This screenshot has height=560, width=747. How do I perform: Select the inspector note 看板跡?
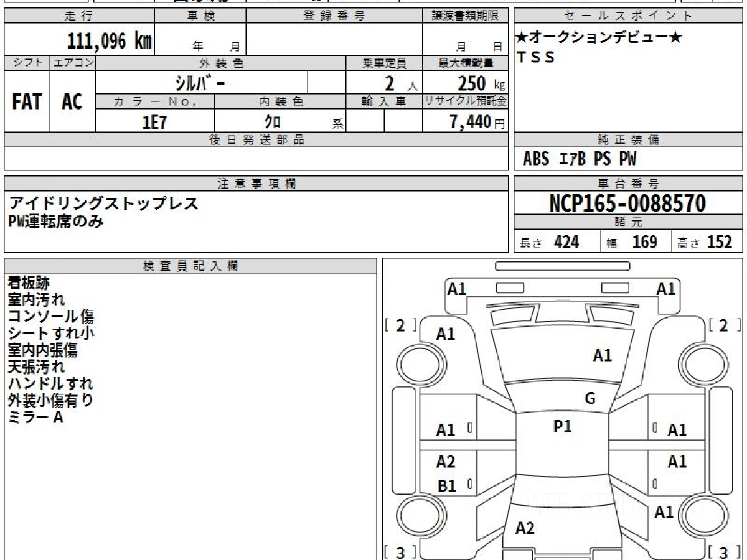pos(29,283)
